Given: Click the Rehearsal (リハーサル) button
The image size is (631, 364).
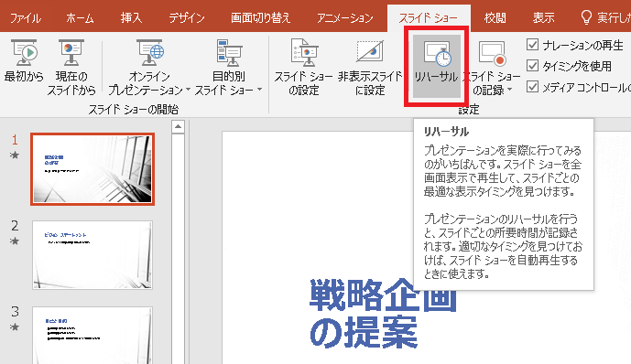Looking at the screenshot, I should pos(436,66).
